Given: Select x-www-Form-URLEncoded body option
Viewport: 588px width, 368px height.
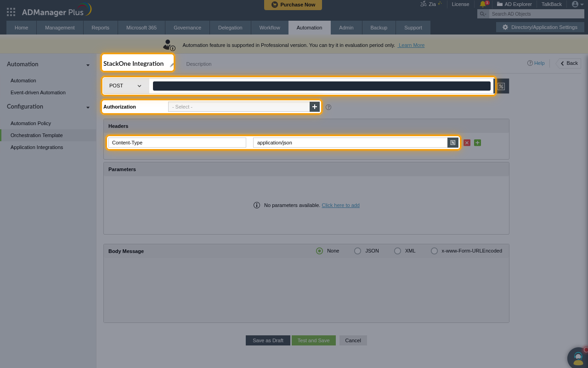Looking at the screenshot, I should coord(434,251).
